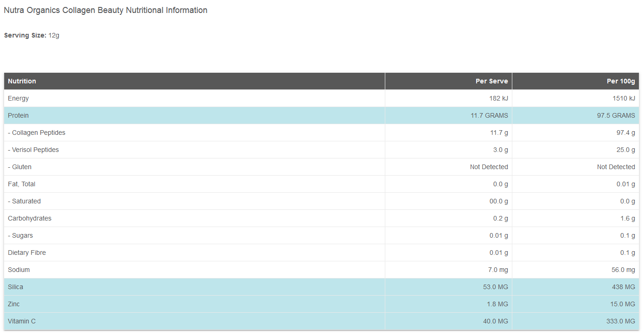Select the Zinc row label

point(14,304)
